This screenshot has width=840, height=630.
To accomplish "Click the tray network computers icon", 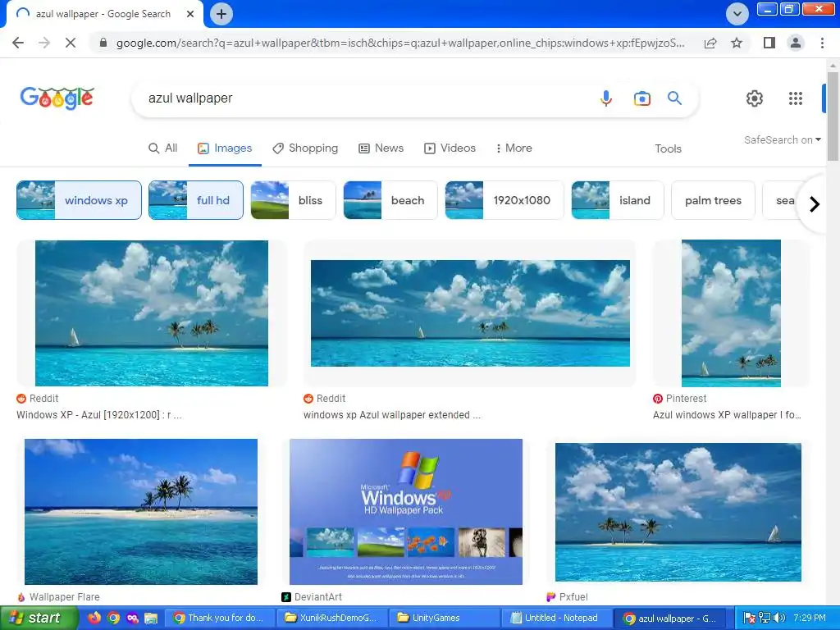I will pyautogui.click(x=765, y=619).
